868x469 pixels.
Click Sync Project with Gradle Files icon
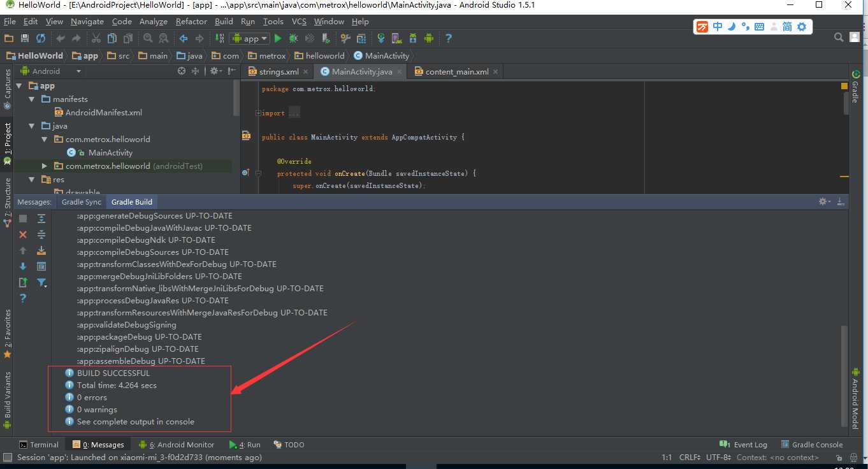click(381, 38)
